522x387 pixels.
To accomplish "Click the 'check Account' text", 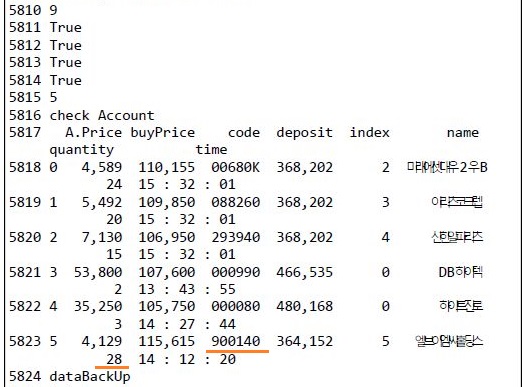I will pos(102,115).
